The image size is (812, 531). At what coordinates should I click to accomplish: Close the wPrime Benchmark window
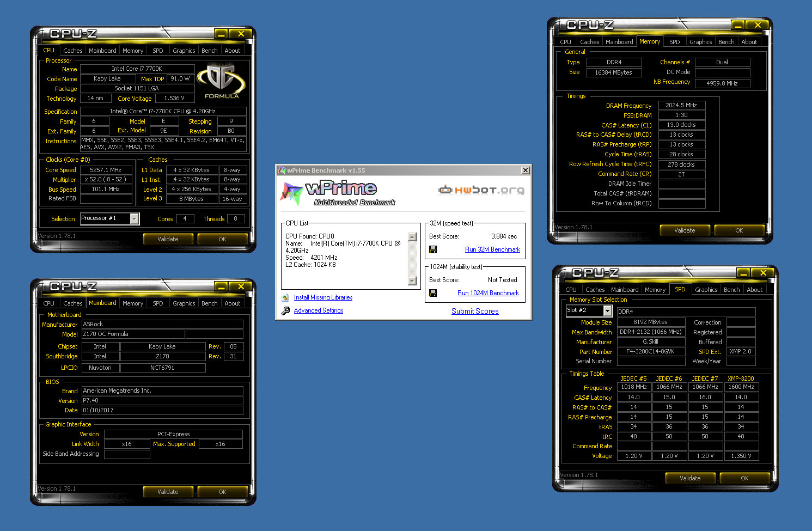coord(526,170)
